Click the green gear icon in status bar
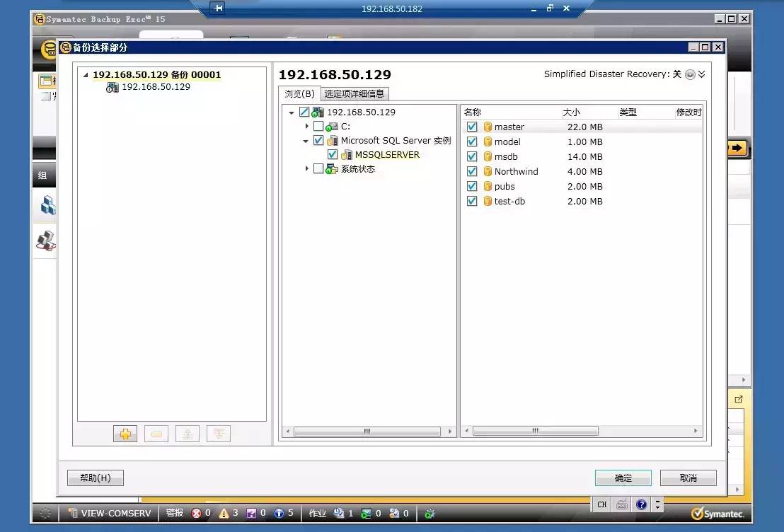The image size is (784, 532). coord(430,514)
